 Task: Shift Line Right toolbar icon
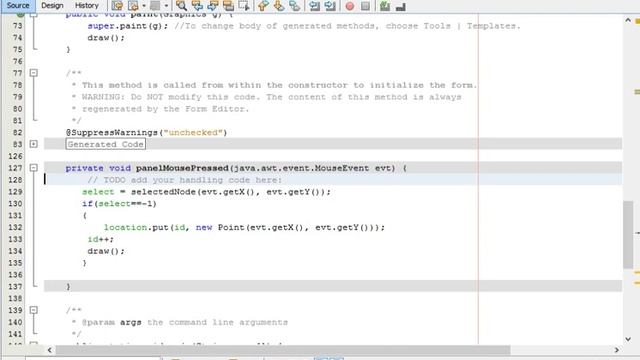[330, 6]
